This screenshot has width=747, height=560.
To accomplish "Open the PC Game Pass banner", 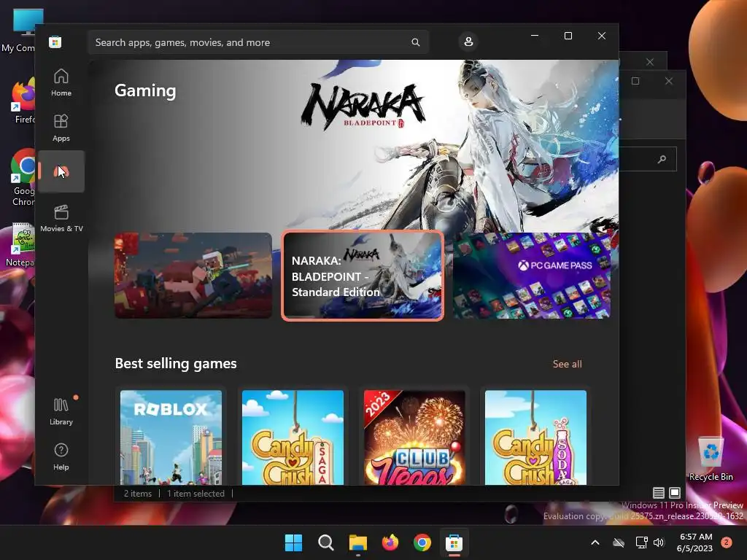I will click(x=532, y=275).
